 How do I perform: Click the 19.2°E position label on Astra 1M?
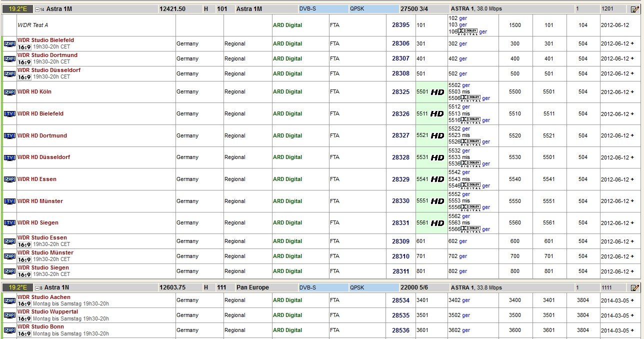17,9
